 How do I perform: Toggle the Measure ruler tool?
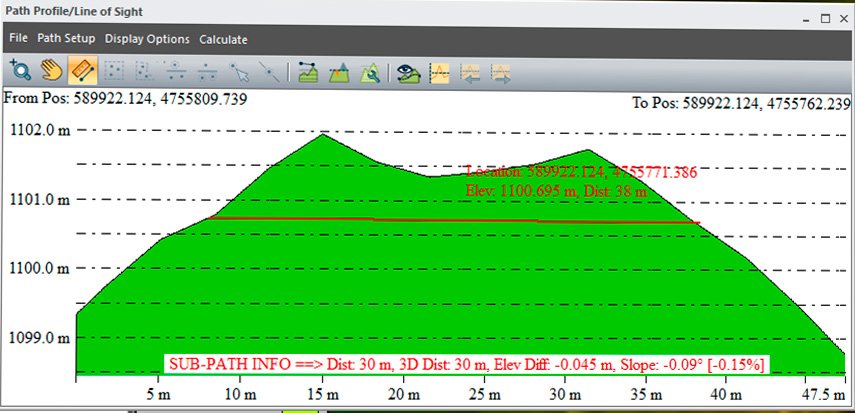click(x=82, y=71)
